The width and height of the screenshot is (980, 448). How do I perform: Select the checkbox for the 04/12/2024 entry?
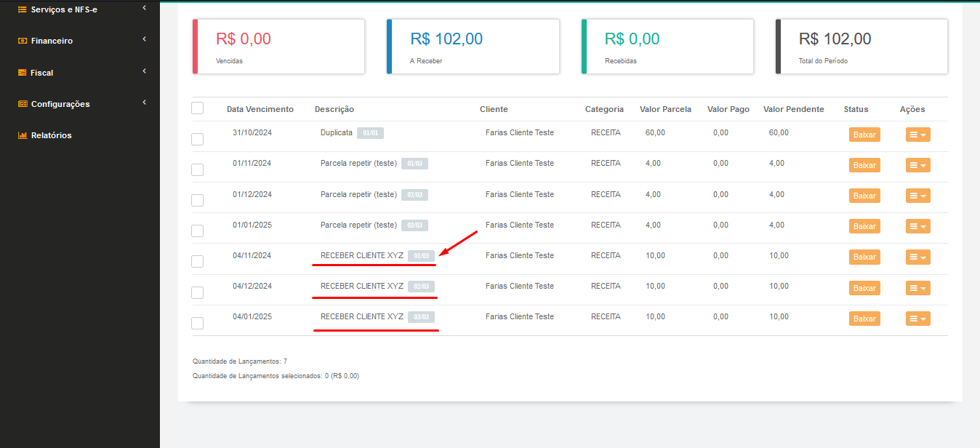[197, 292]
